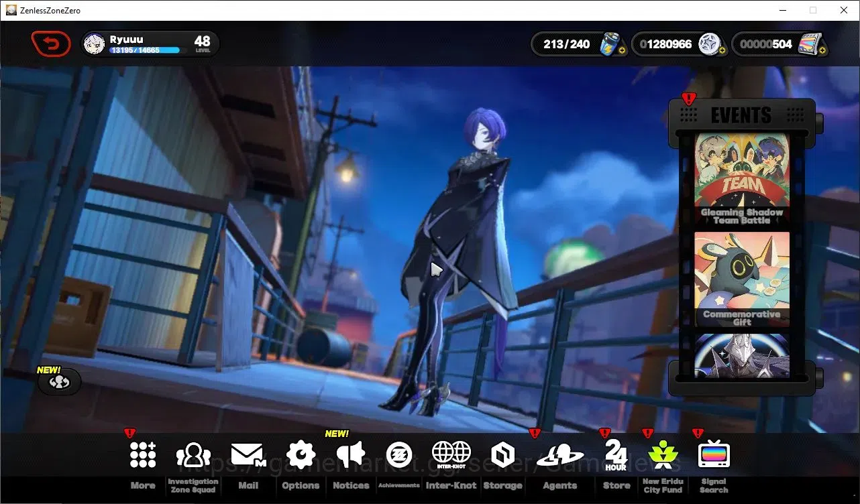
Task: Click the EVENTS panel header
Action: tap(741, 115)
